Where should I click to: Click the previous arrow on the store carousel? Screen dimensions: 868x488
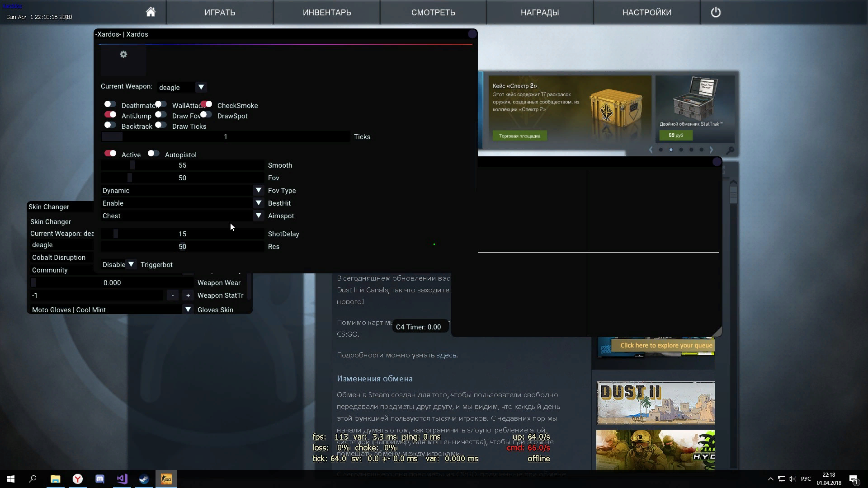[651, 150]
